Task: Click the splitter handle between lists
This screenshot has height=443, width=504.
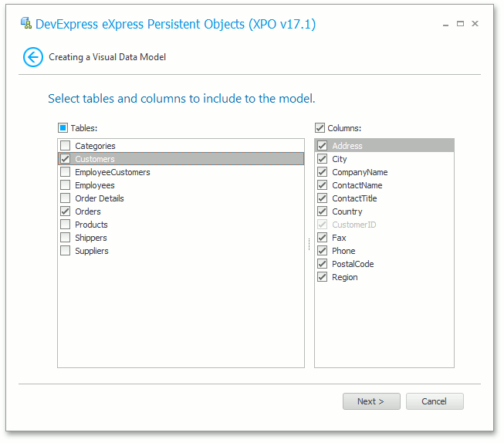Action: pos(310,245)
